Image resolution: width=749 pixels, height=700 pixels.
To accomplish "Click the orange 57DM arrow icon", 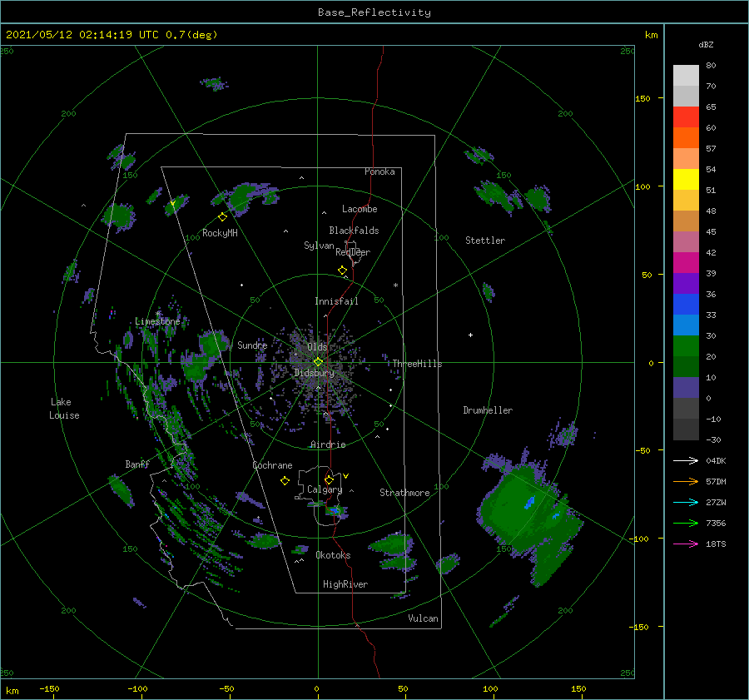I will click(x=686, y=482).
